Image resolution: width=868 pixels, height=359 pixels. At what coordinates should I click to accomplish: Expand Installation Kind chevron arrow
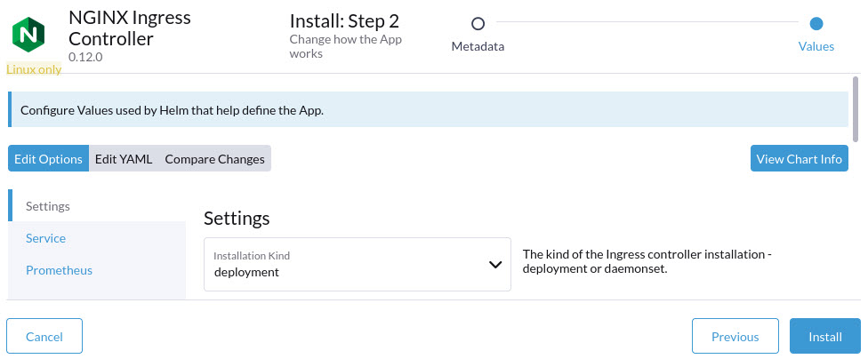click(495, 265)
